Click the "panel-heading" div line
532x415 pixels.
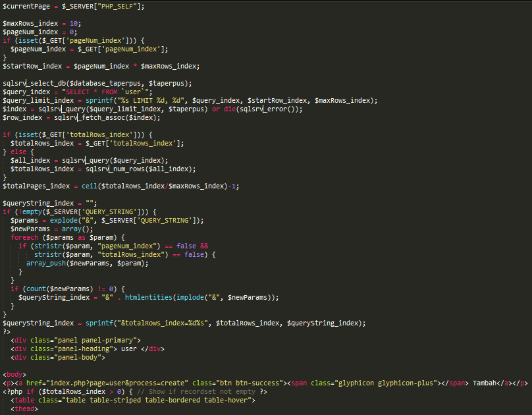click(x=87, y=349)
